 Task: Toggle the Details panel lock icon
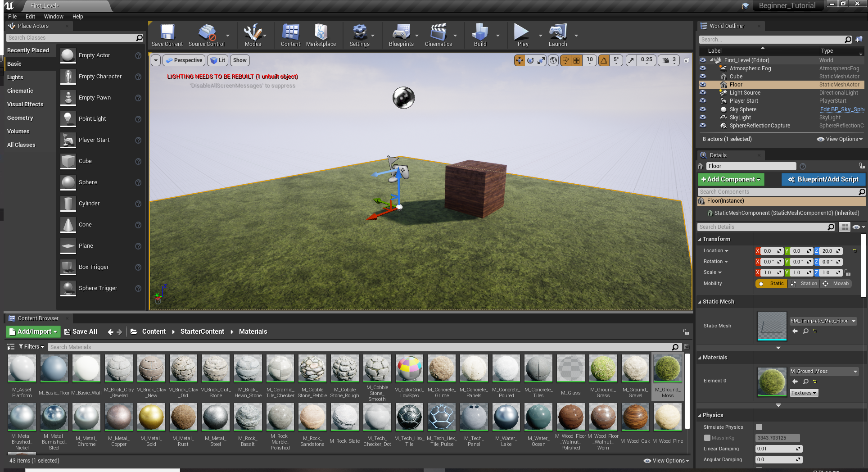coord(861,166)
